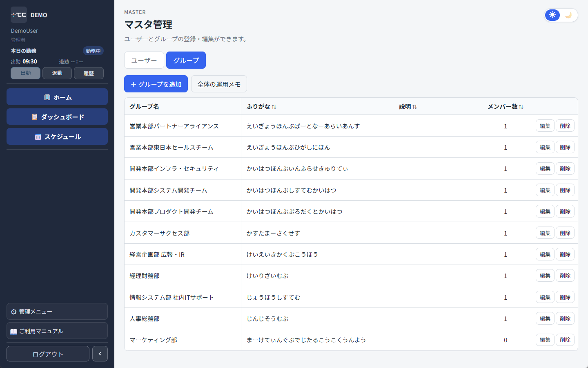Edit カスタマーサクセス部 group
The width and height of the screenshot is (588, 368).
(x=545, y=233)
